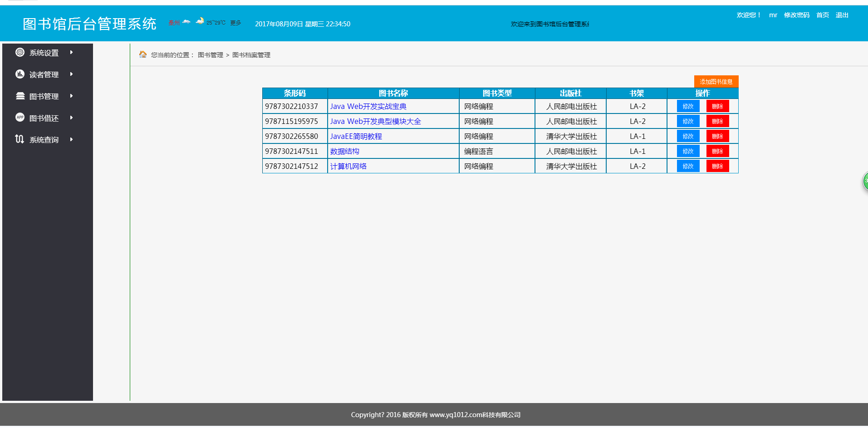Click the weather cloud icon in header

(186, 22)
